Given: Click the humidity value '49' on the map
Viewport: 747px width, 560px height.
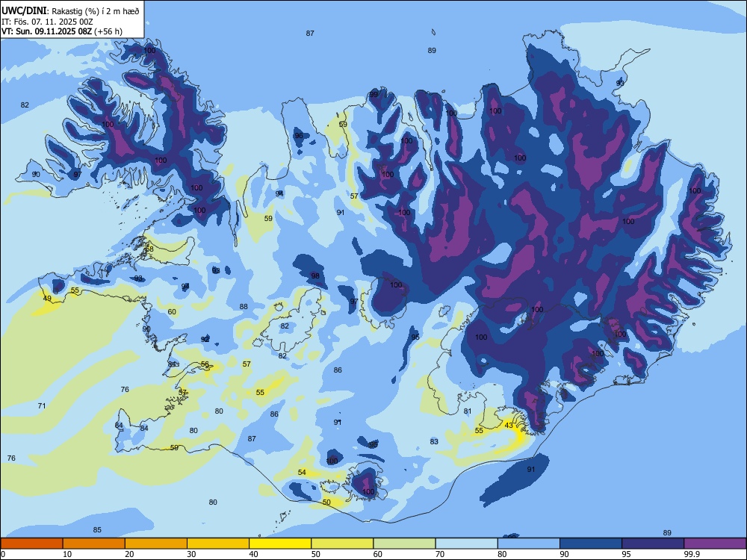Looking at the screenshot, I should click(x=47, y=299).
